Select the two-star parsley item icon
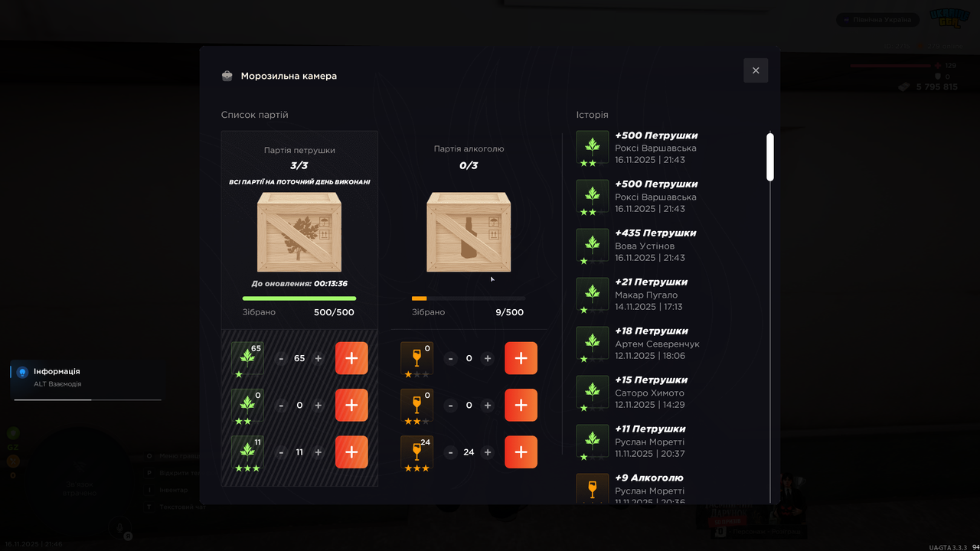This screenshot has height=551, width=980. [247, 405]
